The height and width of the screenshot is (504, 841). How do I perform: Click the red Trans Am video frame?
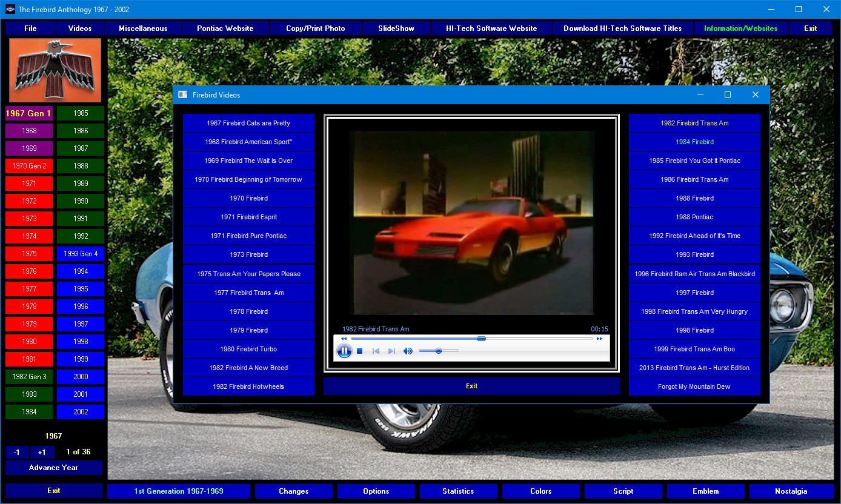471,222
